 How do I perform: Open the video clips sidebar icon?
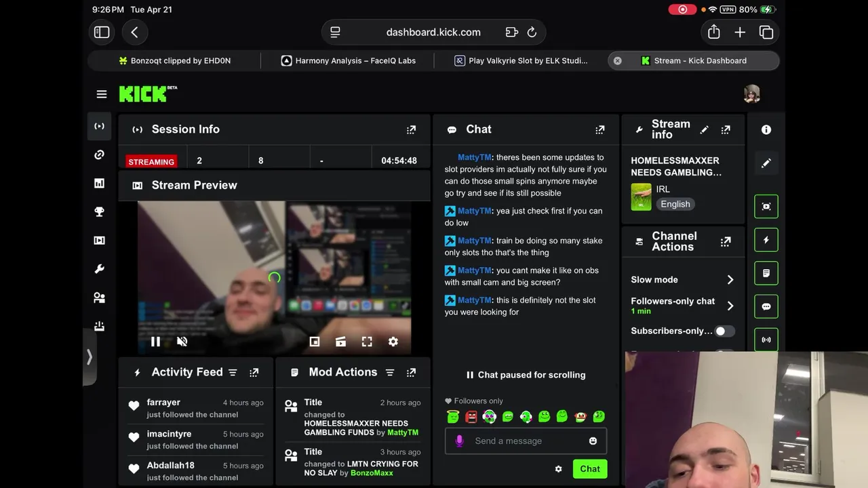pyautogui.click(x=99, y=240)
